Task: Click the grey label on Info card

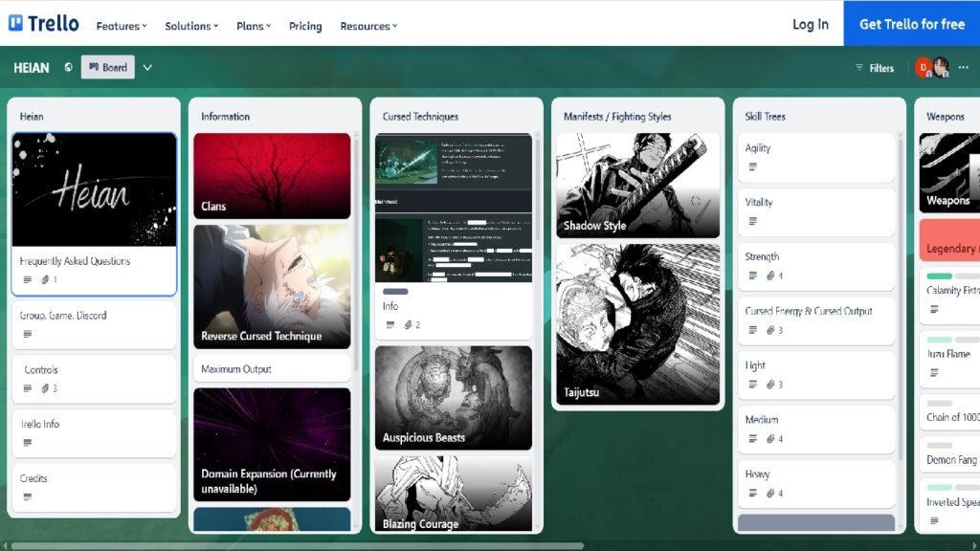Action: (x=395, y=292)
